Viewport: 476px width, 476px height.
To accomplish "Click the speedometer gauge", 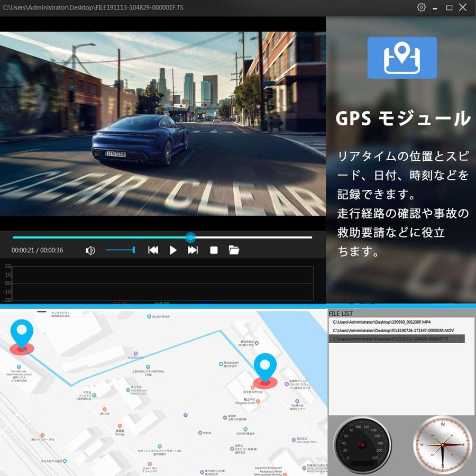I will [362, 445].
